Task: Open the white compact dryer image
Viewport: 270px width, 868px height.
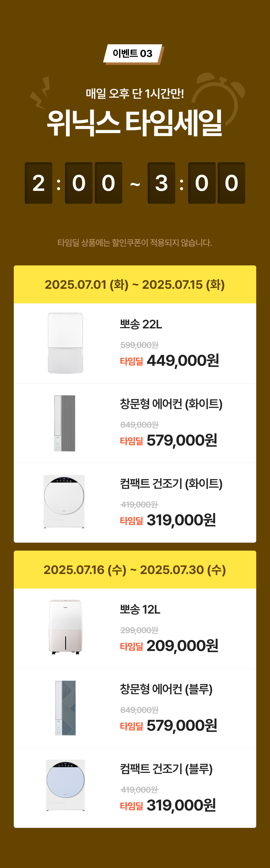Action: (64, 501)
